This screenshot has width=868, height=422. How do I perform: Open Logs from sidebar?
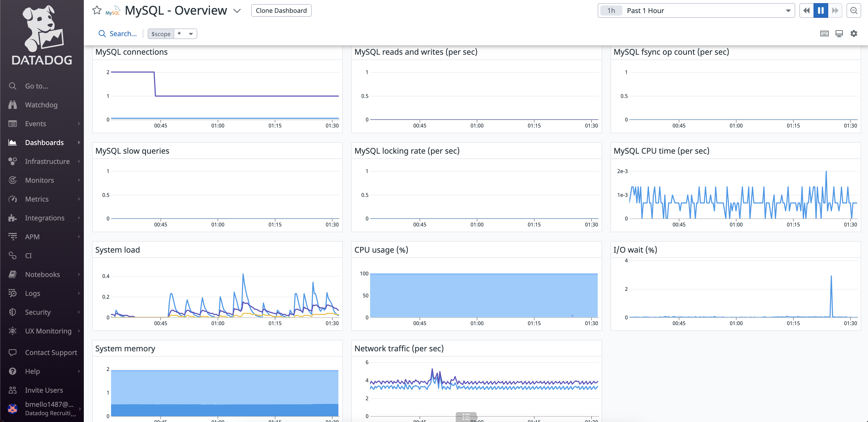click(32, 293)
